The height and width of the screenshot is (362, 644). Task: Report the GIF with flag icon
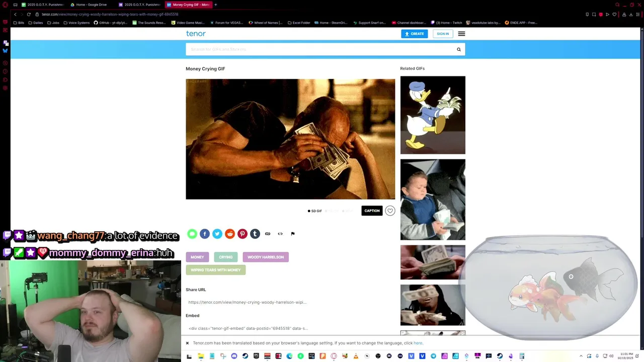pyautogui.click(x=293, y=234)
